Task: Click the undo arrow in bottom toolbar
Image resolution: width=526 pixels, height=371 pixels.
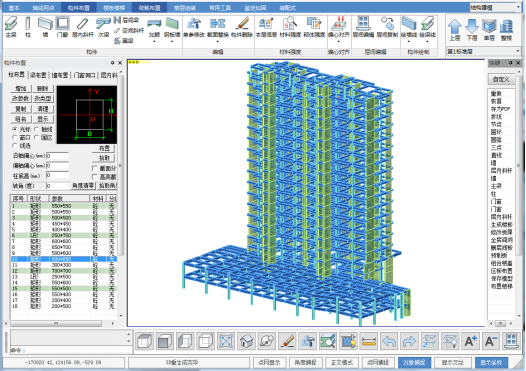Action: pos(389,341)
